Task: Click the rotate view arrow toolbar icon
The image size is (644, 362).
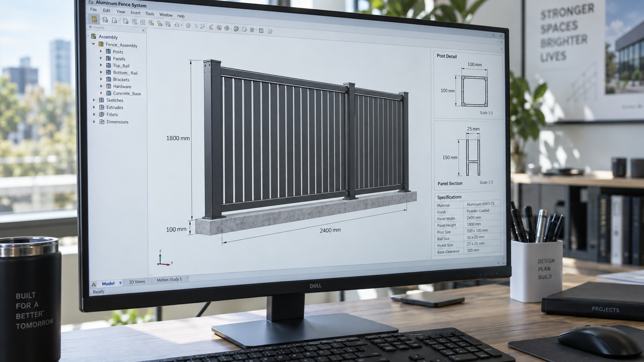Action: point(177,25)
